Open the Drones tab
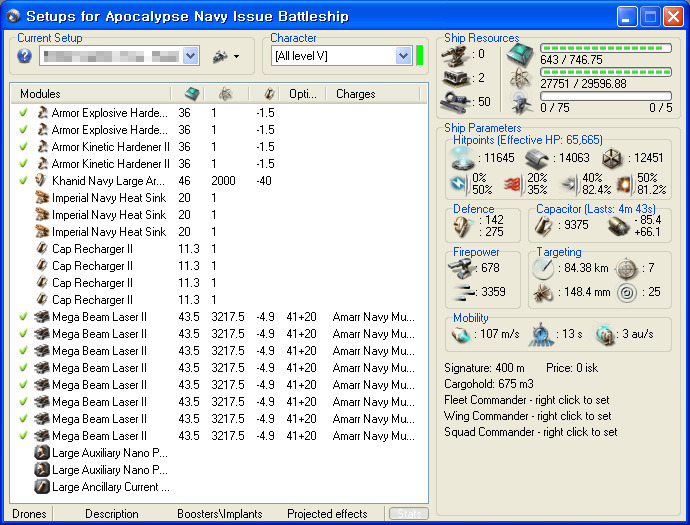Viewport: 690px width, 525px height. pos(29,514)
